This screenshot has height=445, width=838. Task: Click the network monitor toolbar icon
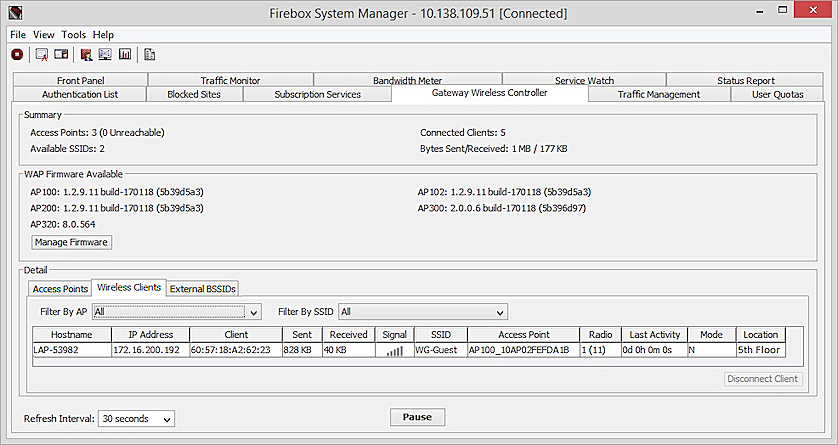point(105,55)
